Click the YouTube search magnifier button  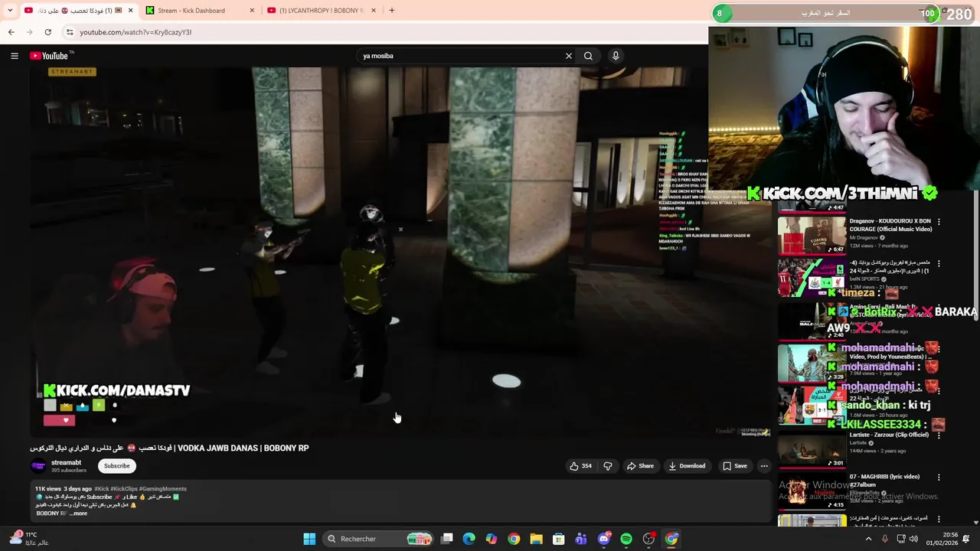click(588, 56)
